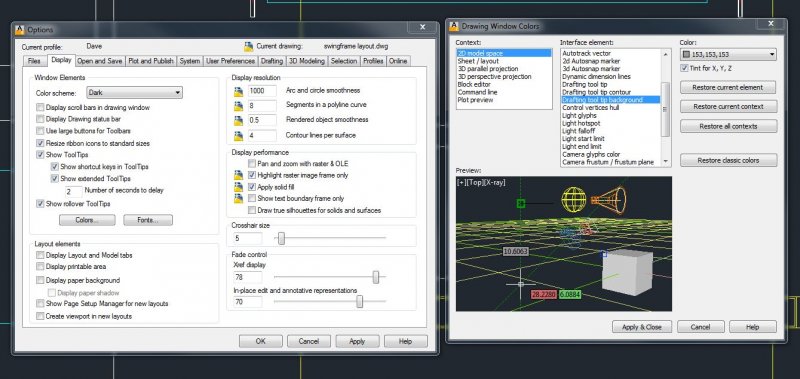Viewport: 800px width, 379px height.
Task: Click Restore all contexts button
Action: 729,127
